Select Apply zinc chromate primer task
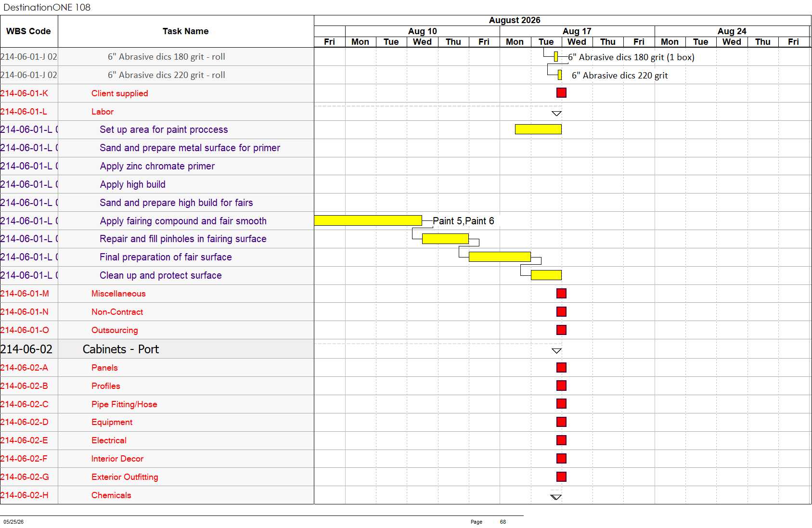The image size is (812, 528). pos(157,166)
